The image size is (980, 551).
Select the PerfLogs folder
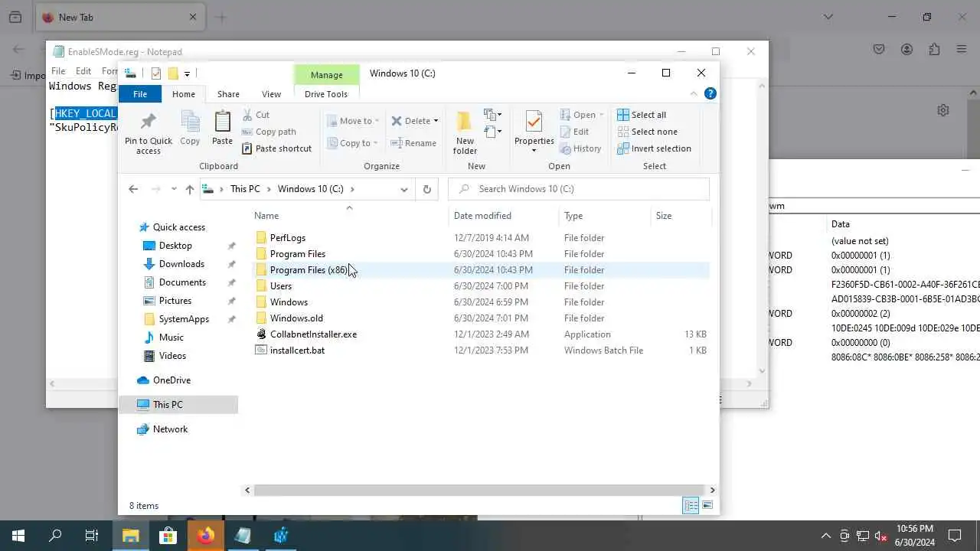click(288, 238)
